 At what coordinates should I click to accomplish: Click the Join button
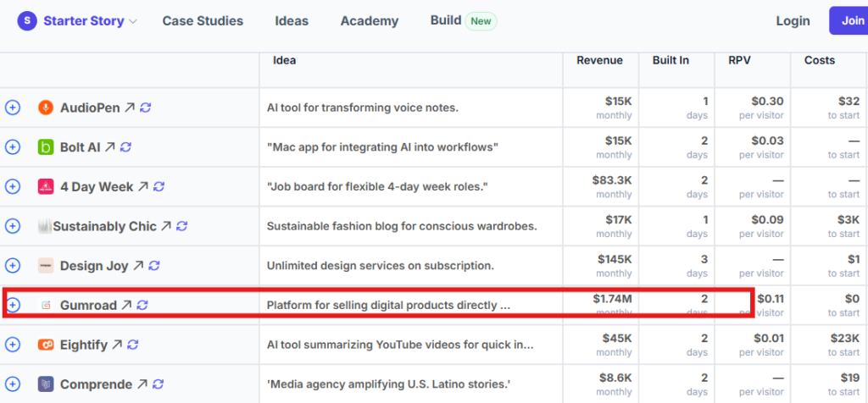[849, 21]
